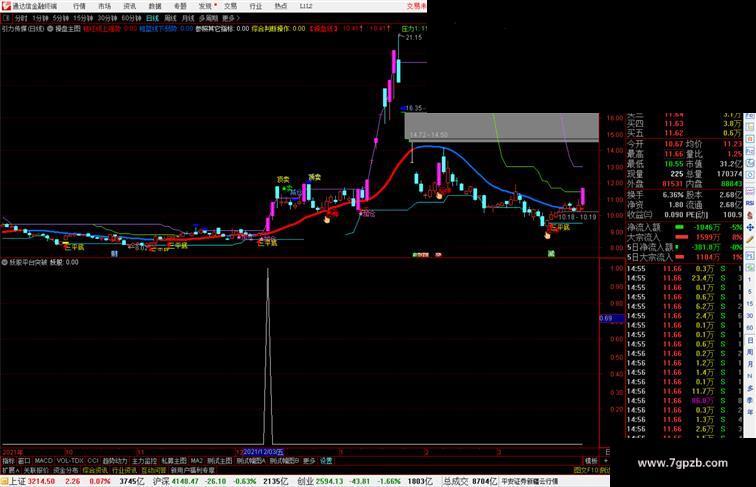Click the 指标 tab in bottom bar

tap(8, 461)
